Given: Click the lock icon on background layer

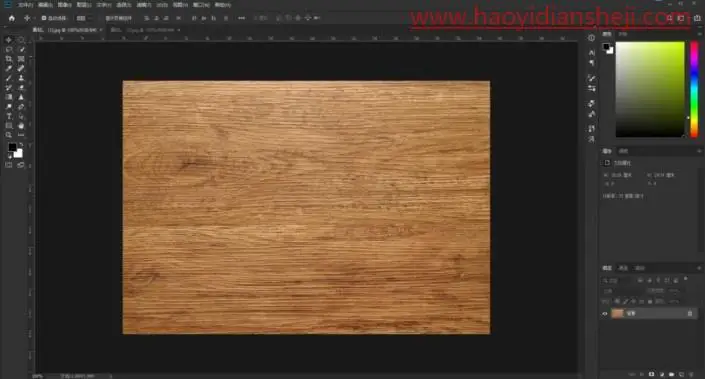Looking at the screenshot, I should pos(690,313).
